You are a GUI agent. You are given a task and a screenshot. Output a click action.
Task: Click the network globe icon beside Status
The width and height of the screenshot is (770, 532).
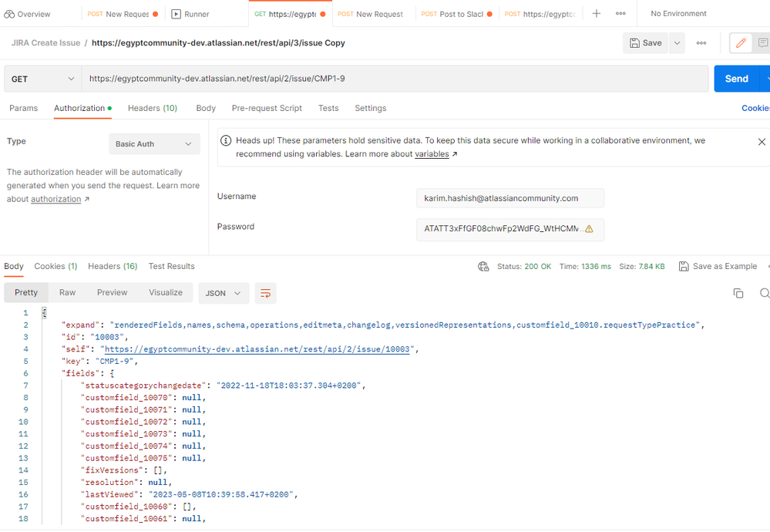[x=483, y=266]
